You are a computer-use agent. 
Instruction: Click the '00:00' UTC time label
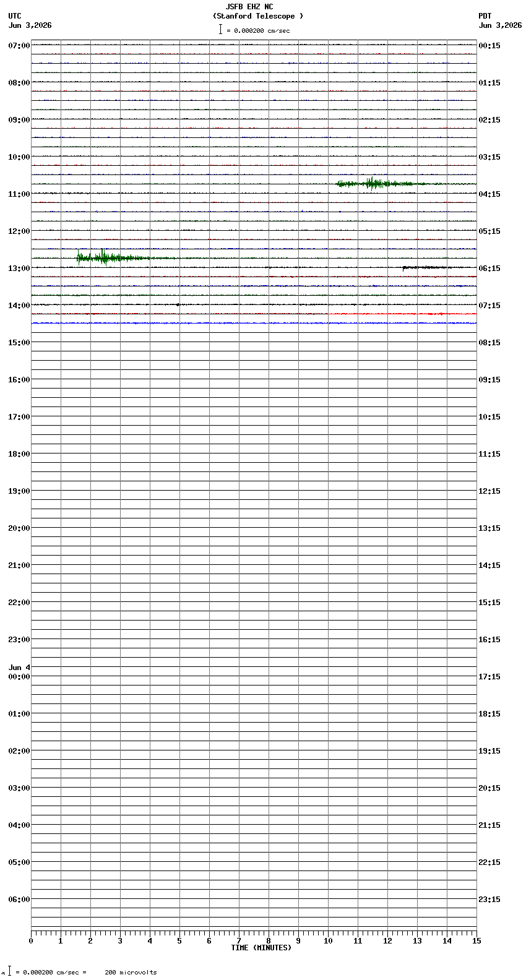point(19,677)
